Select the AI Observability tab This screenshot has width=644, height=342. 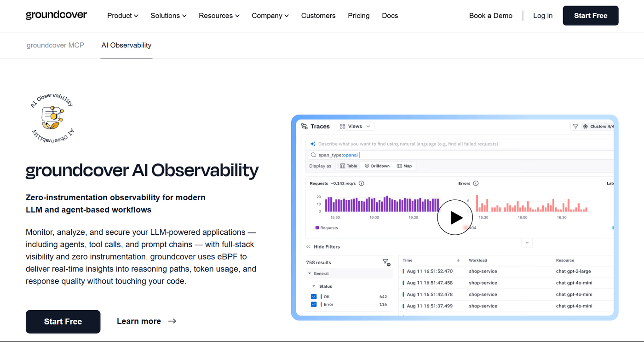pos(126,45)
